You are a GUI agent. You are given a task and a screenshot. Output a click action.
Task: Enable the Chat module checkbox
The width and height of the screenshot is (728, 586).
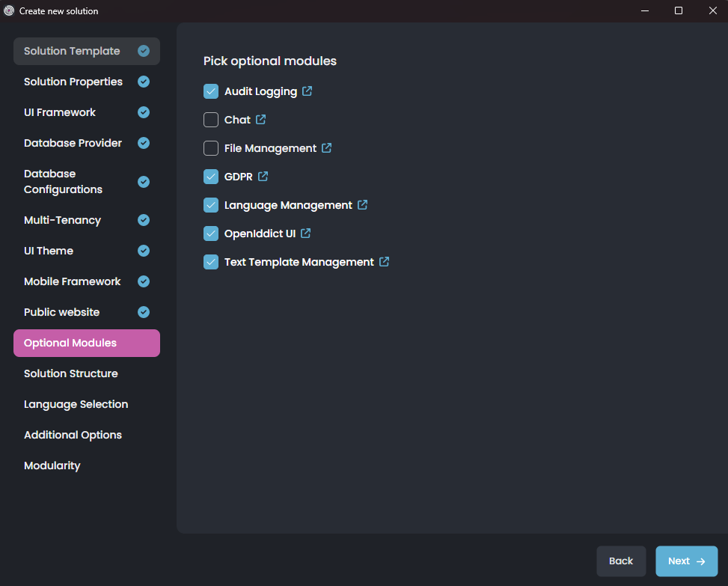point(210,119)
